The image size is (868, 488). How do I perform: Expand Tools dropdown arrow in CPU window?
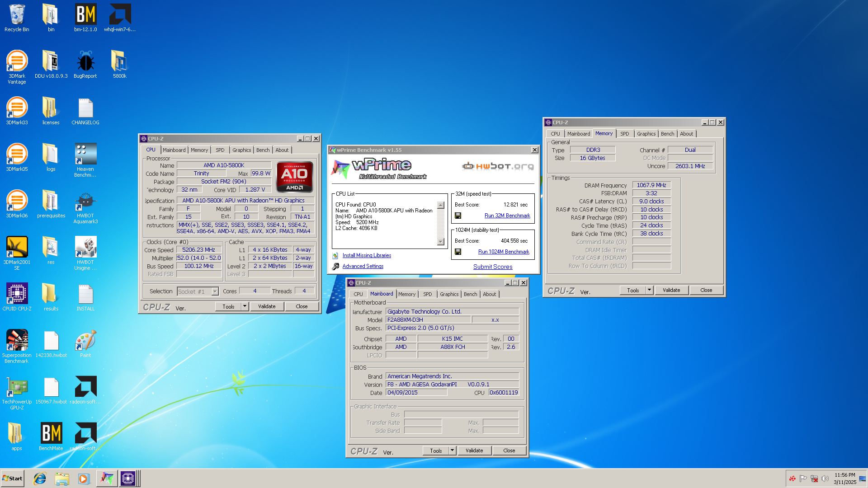tap(245, 306)
